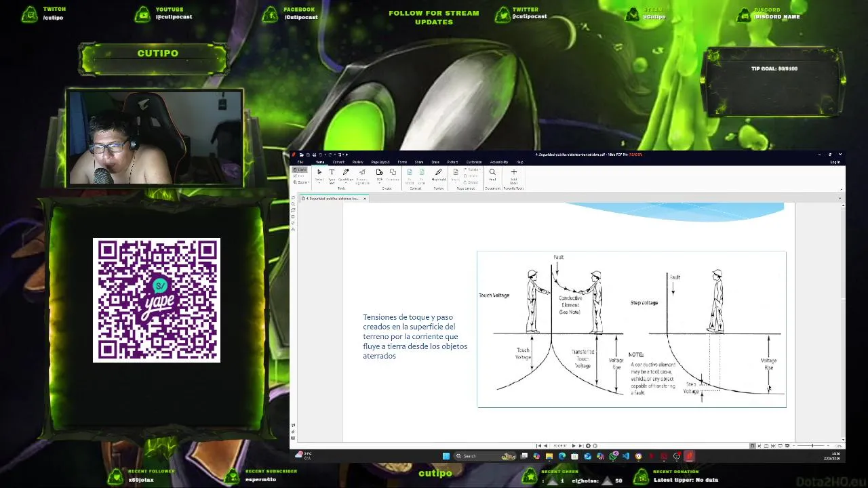Viewport: 868px width, 488px height.
Task: Go to last page button
Action: pos(580,445)
